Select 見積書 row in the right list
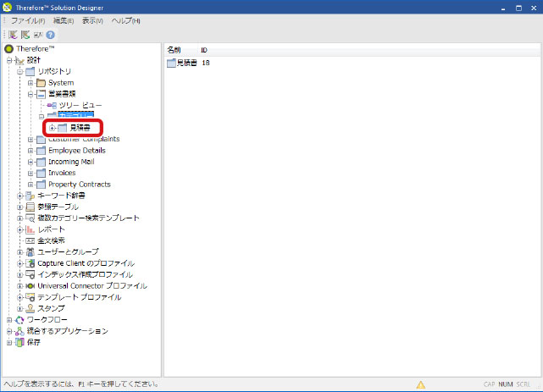The height and width of the screenshot is (392, 543). pyautogui.click(x=181, y=63)
